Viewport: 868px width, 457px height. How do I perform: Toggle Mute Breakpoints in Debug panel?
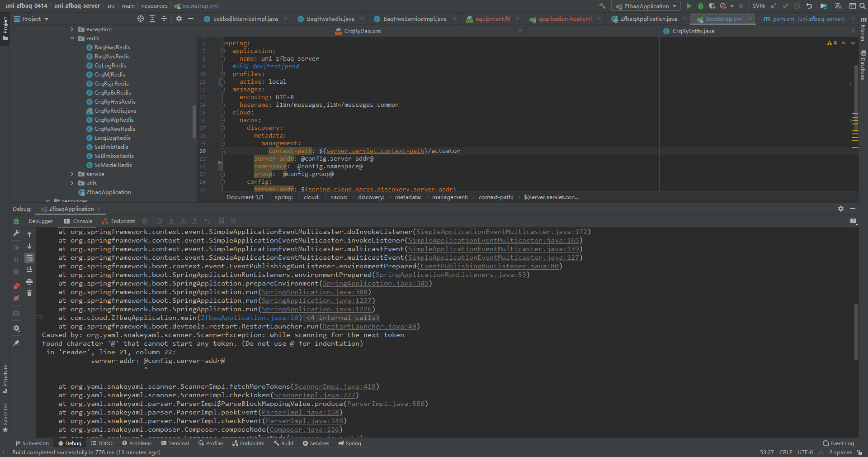click(16, 298)
